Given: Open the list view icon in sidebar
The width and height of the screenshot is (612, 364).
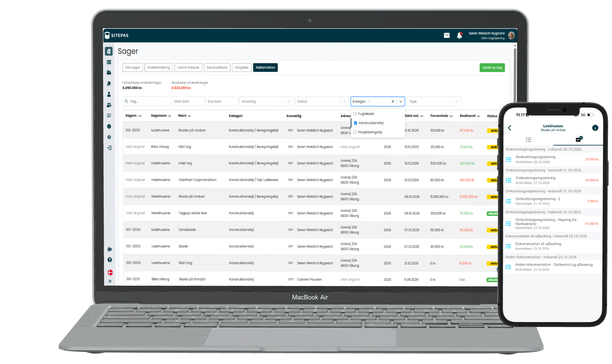Looking at the screenshot, I should 109,62.
